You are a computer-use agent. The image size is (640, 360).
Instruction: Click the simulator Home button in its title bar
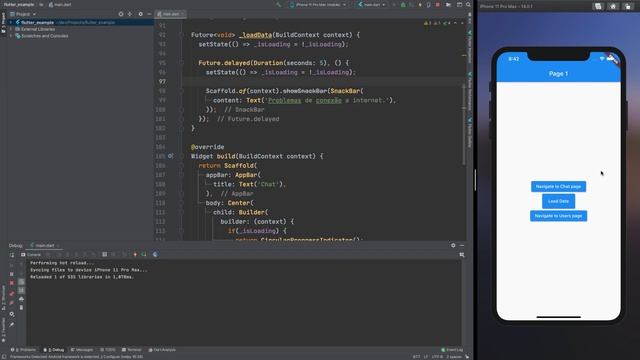tap(613, 6)
